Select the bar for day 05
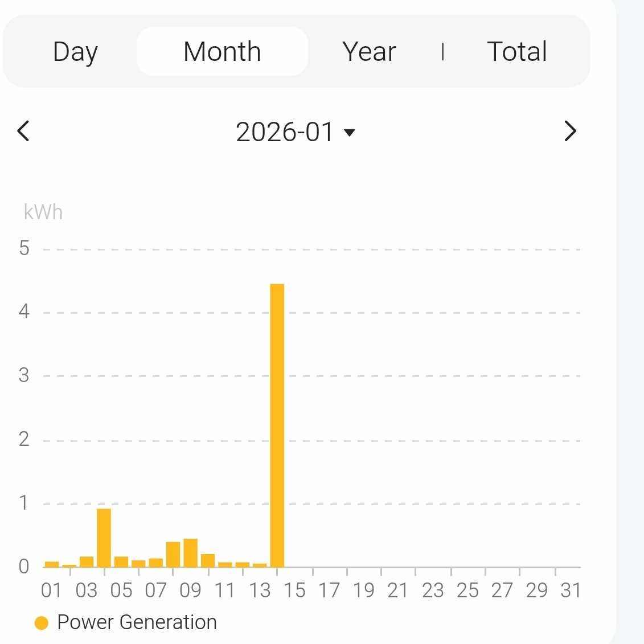This screenshot has height=644, width=644. pyautogui.click(x=121, y=561)
